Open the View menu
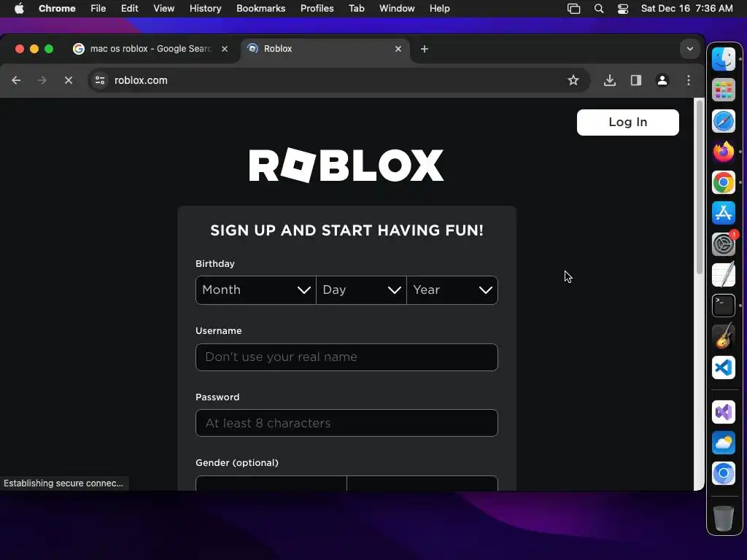Viewport: 747px width, 560px height. click(163, 9)
